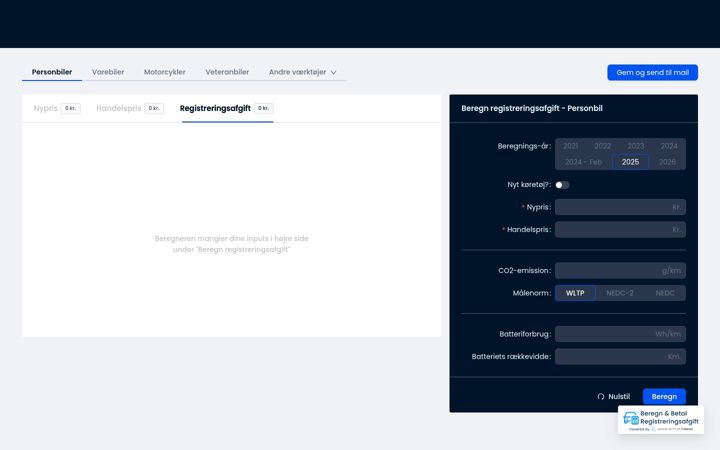The image size is (720, 450).
Task: Choose calculation year 2022
Action: pyautogui.click(x=602, y=146)
